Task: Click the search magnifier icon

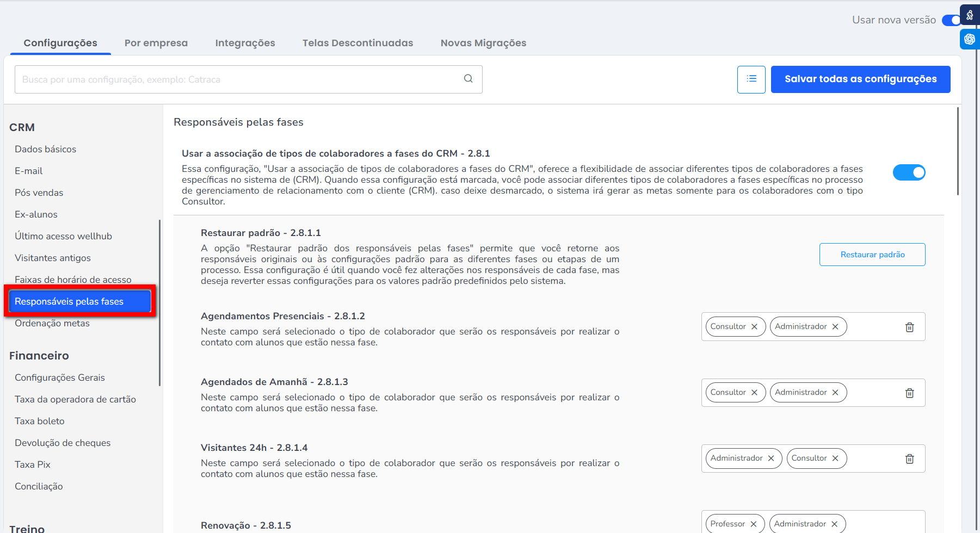Action: tap(468, 79)
